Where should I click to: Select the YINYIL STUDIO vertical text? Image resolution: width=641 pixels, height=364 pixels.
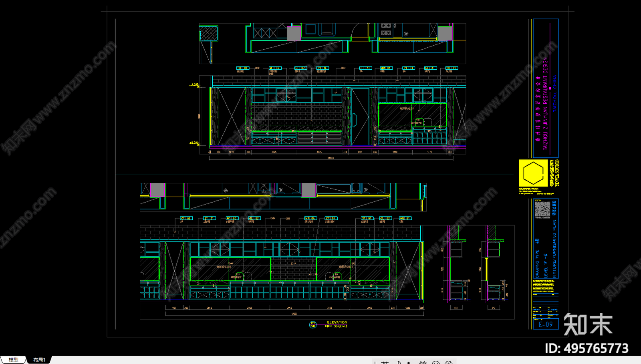(557, 173)
